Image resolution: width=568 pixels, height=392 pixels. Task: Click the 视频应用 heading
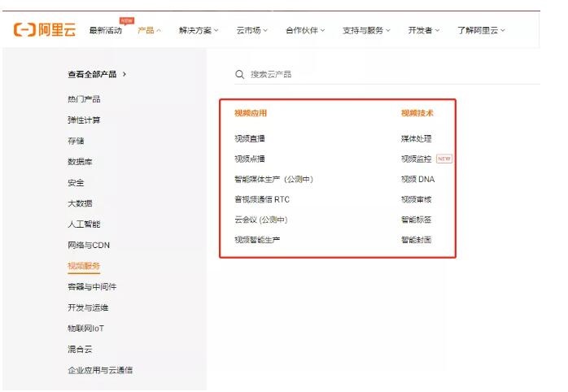pos(251,113)
